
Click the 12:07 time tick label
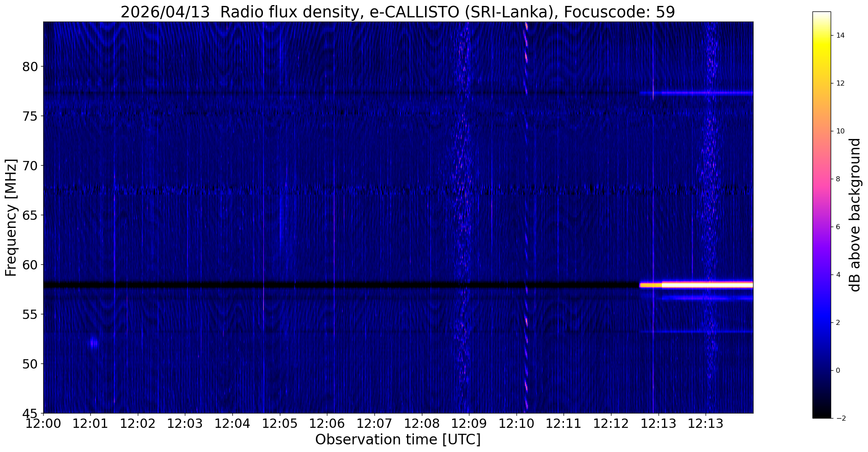coord(374,423)
